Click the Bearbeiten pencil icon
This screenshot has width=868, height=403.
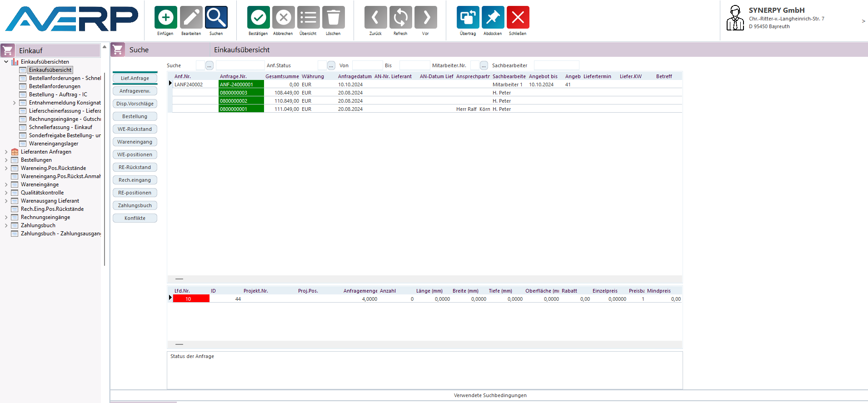tap(191, 18)
